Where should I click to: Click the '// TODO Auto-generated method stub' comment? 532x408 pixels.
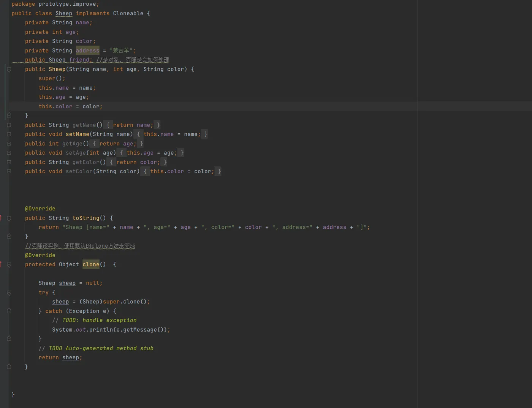tap(96, 348)
